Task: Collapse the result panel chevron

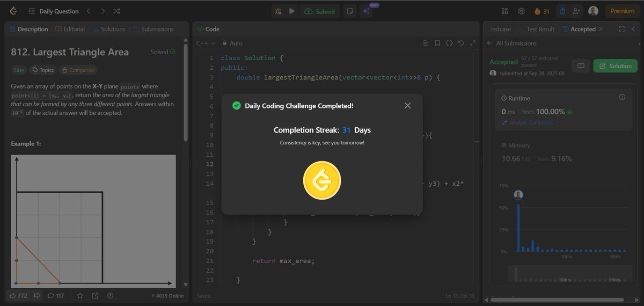Action: 632,29
